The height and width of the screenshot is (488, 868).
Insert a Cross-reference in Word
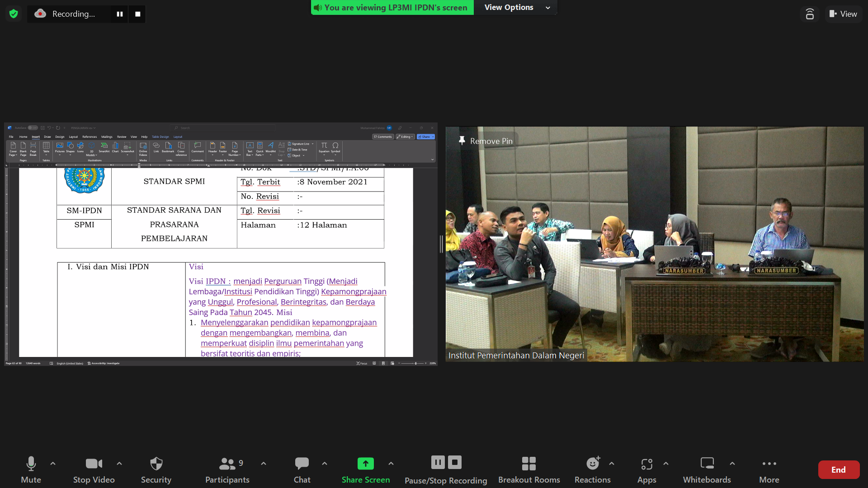click(x=181, y=149)
